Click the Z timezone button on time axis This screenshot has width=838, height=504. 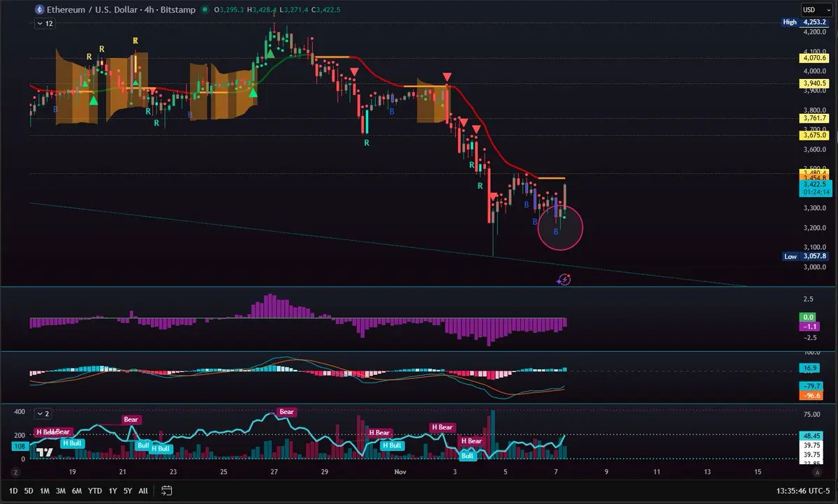click(15, 472)
